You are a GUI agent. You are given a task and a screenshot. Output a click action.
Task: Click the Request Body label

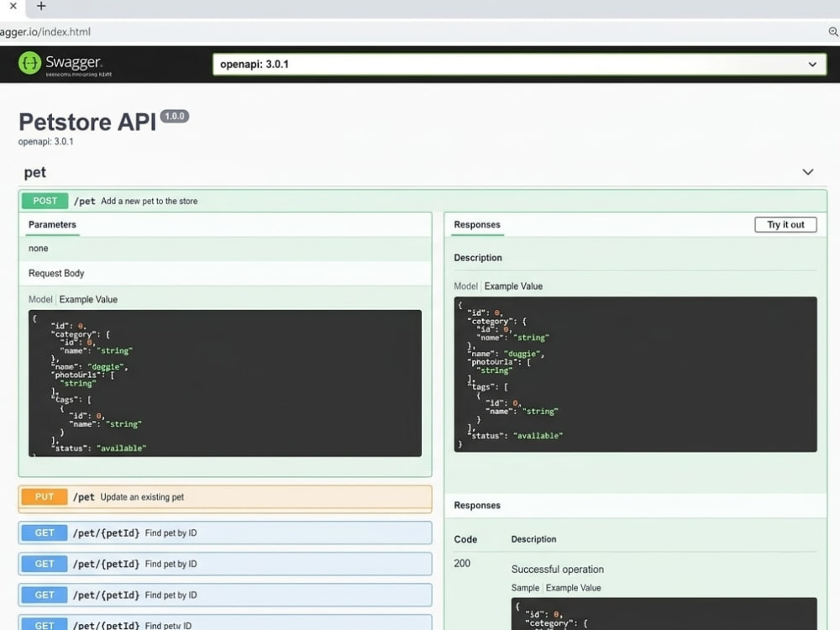pyautogui.click(x=56, y=273)
